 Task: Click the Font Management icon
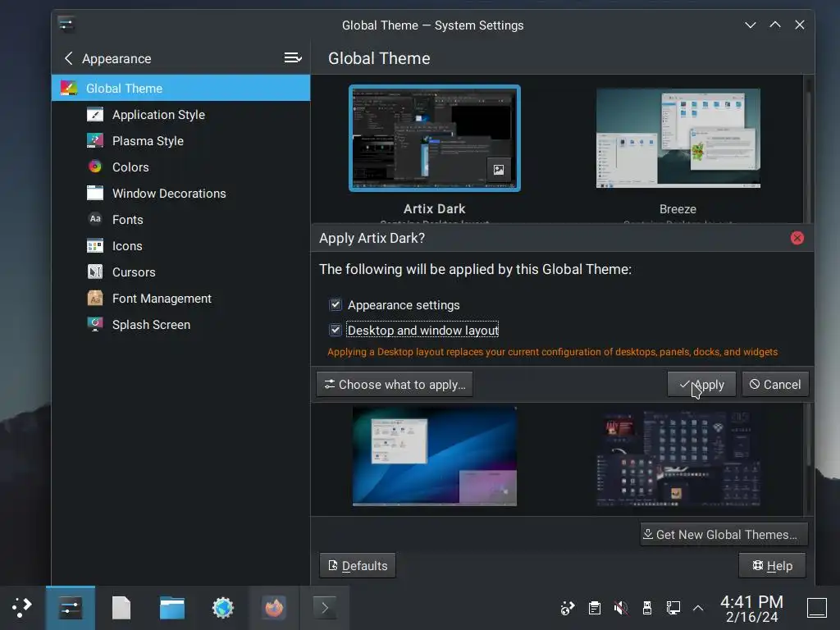click(x=95, y=298)
